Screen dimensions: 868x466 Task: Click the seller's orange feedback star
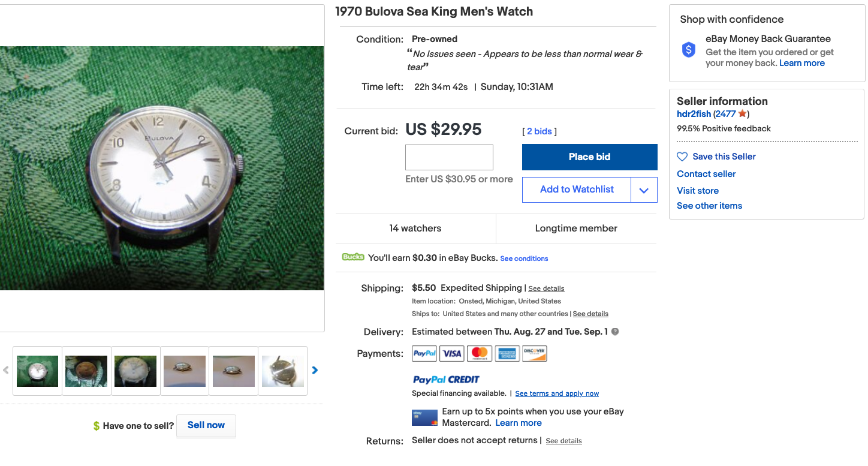(742, 114)
